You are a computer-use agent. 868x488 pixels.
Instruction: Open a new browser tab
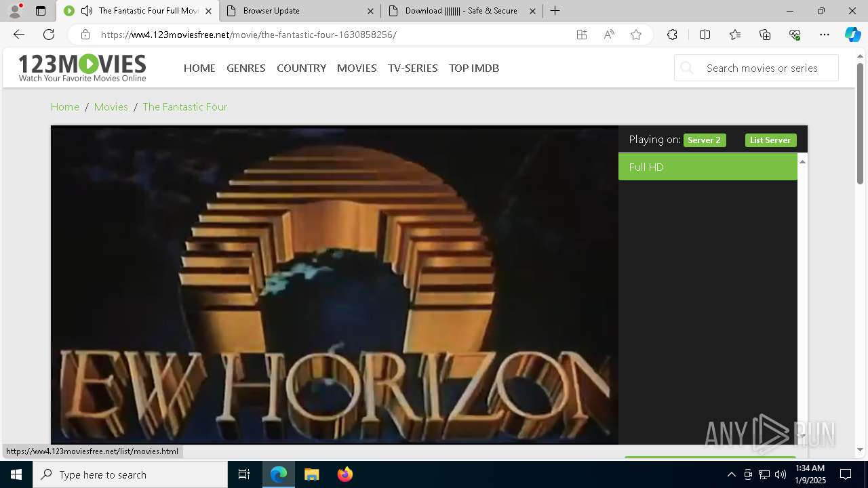[555, 11]
